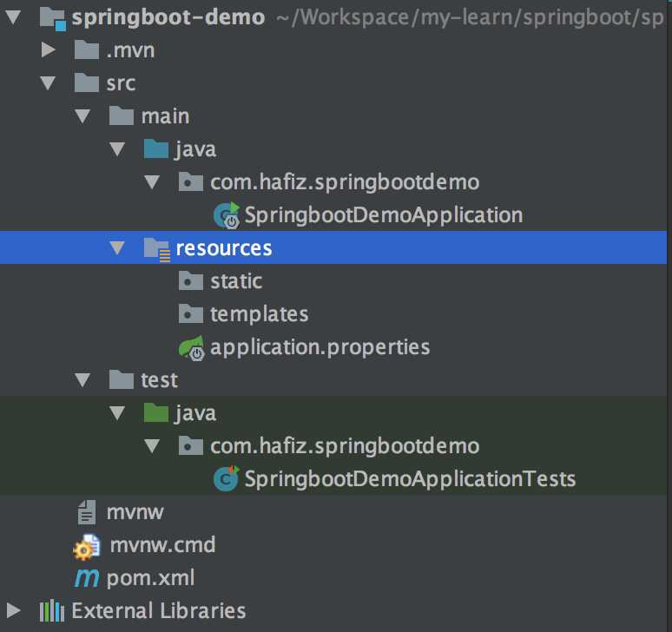The image size is (672, 632).
Task: Click the mvnw text file icon
Action: pyautogui.click(x=86, y=513)
